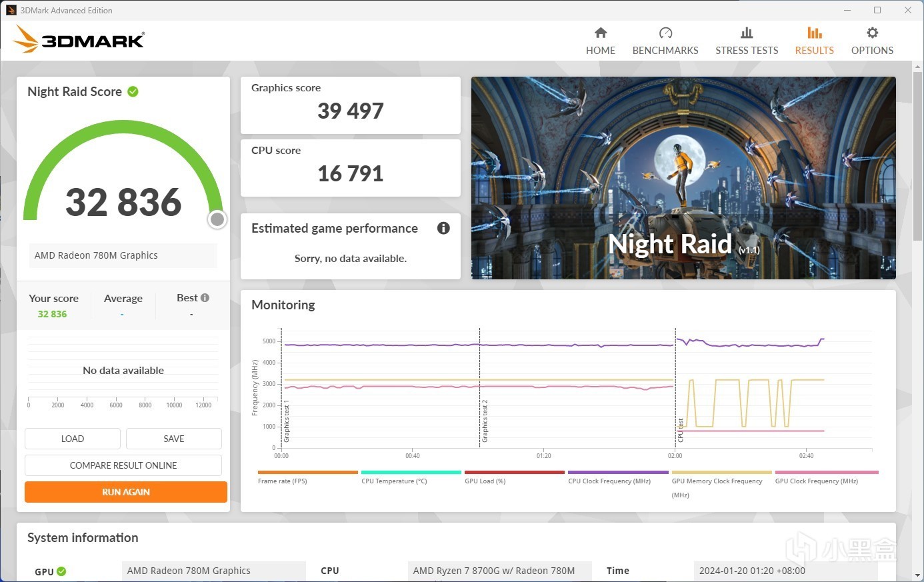Click the SAVE button
924x582 pixels.
click(x=174, y=439)
